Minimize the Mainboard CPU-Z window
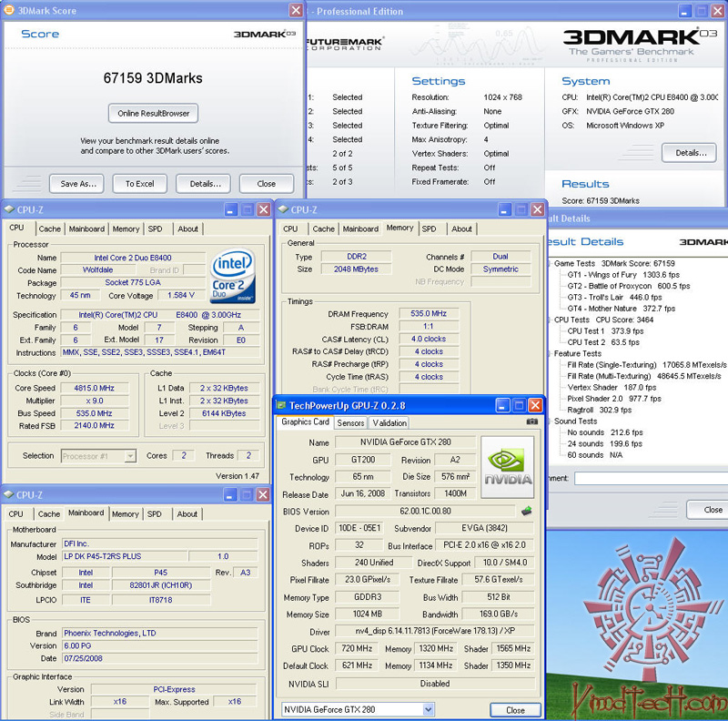Image resolution: width=728 pixels, height=721 pixels. [x=230, y=494]
